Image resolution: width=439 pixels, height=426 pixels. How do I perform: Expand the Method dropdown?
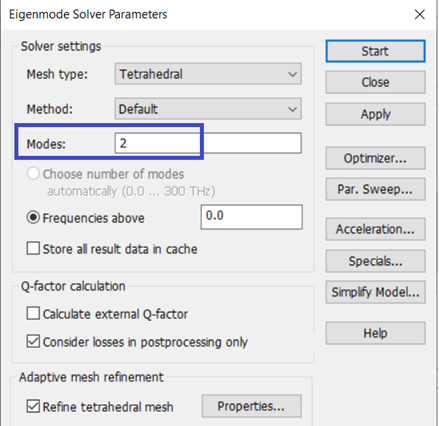(208, 109)
